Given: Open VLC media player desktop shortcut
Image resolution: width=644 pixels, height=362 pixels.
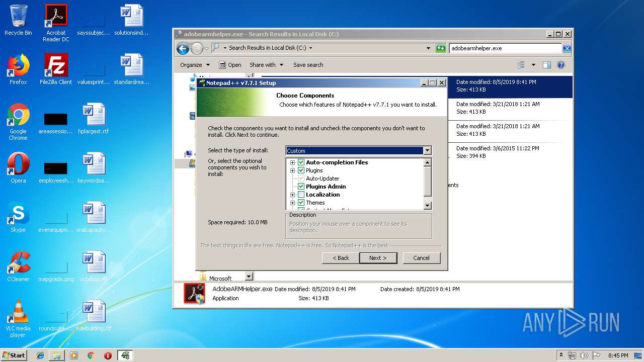Looking at the screenshot, I should coord(18,319).
